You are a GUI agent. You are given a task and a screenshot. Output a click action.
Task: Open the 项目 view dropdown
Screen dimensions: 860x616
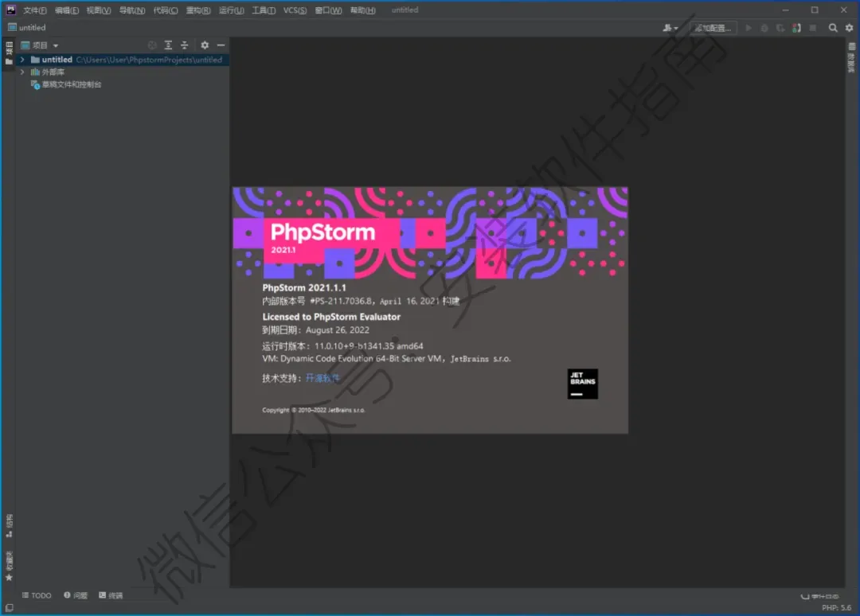[40, 45]
